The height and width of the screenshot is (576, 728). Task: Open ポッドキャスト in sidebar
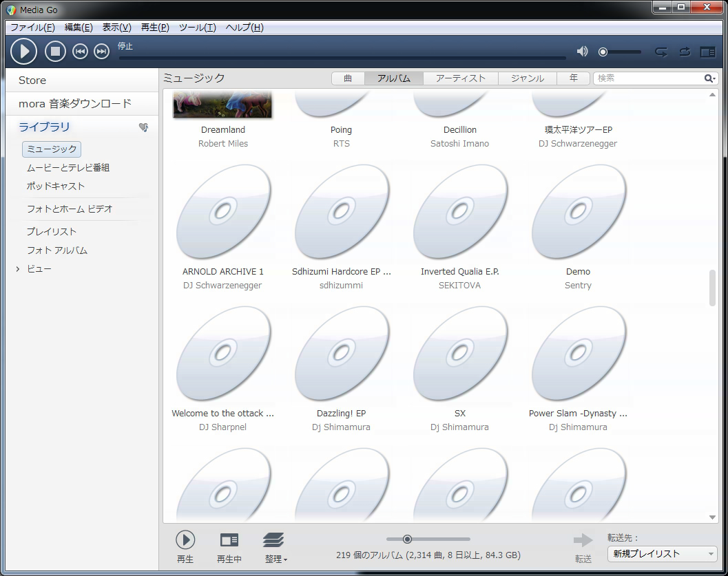pos(56,186)
